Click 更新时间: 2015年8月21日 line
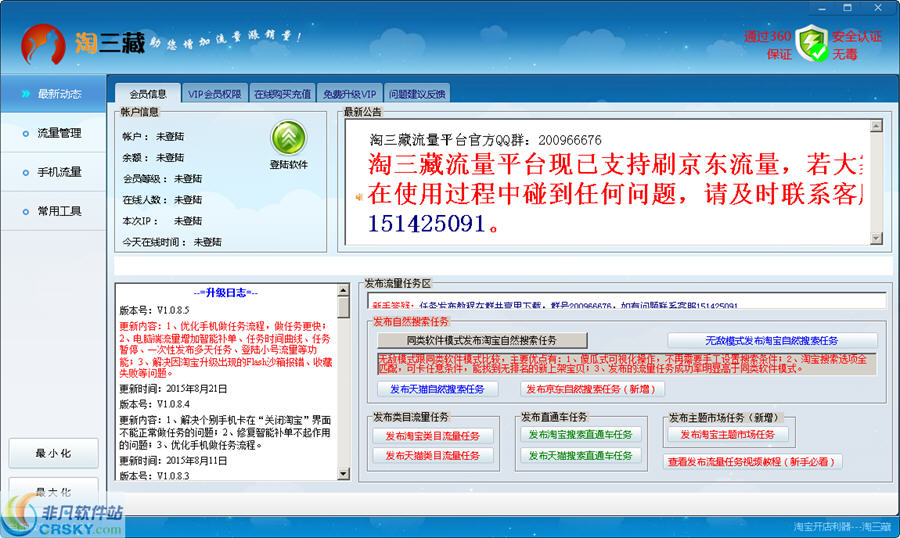Viewport: 900px width, 538px height. [173, 389]
